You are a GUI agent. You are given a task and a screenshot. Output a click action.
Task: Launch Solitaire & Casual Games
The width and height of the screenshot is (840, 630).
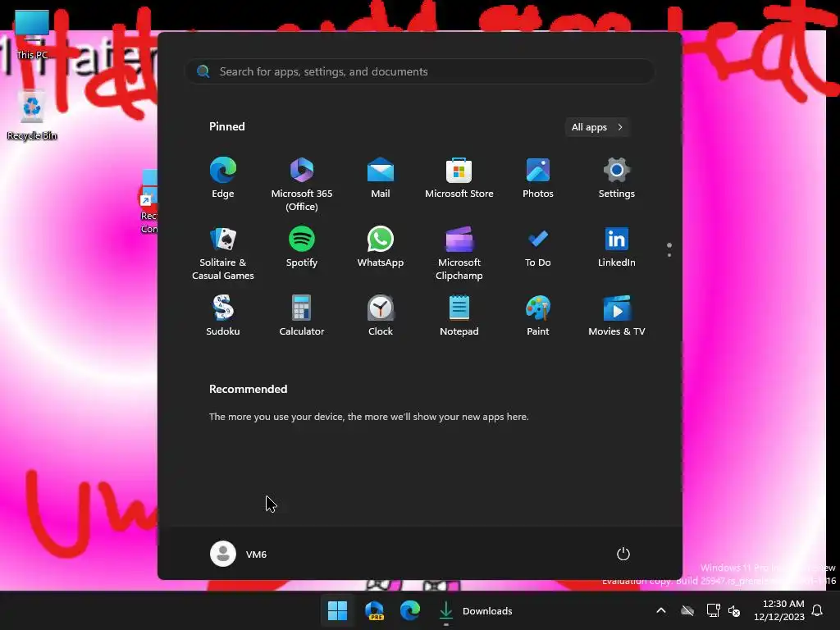pos(223,253)
